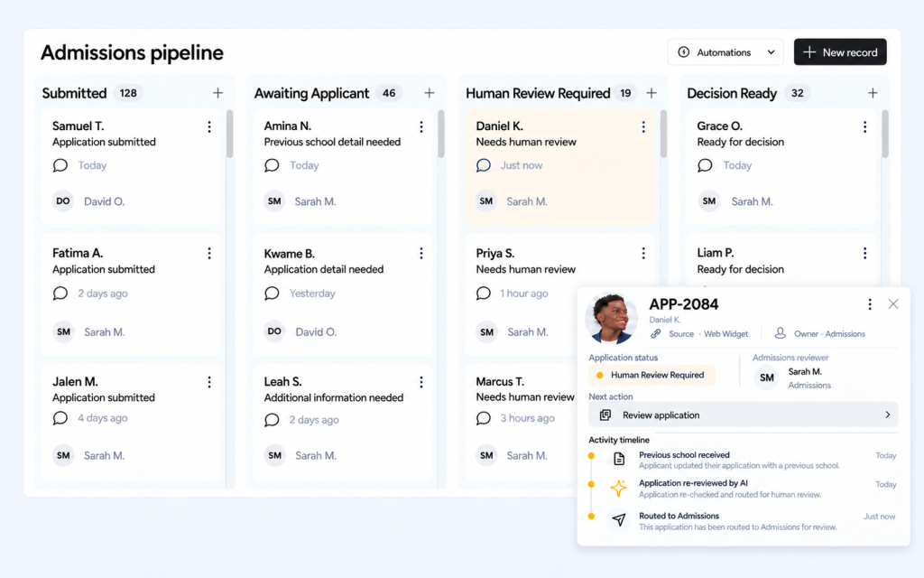
Task: Click the Owner person icon in APP-2084 panel
Action: click(781, 333)
